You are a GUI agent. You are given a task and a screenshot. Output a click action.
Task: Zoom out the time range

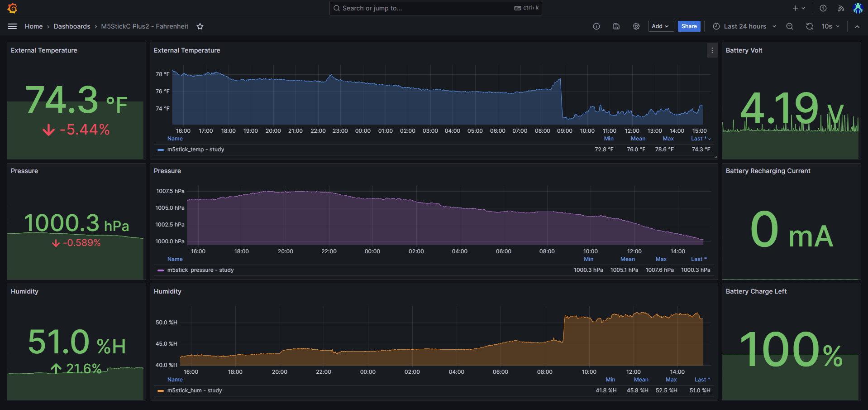[x=790, y=26]
